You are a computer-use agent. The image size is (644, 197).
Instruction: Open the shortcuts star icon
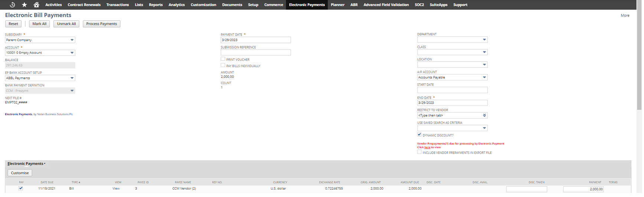click(24, 5)
